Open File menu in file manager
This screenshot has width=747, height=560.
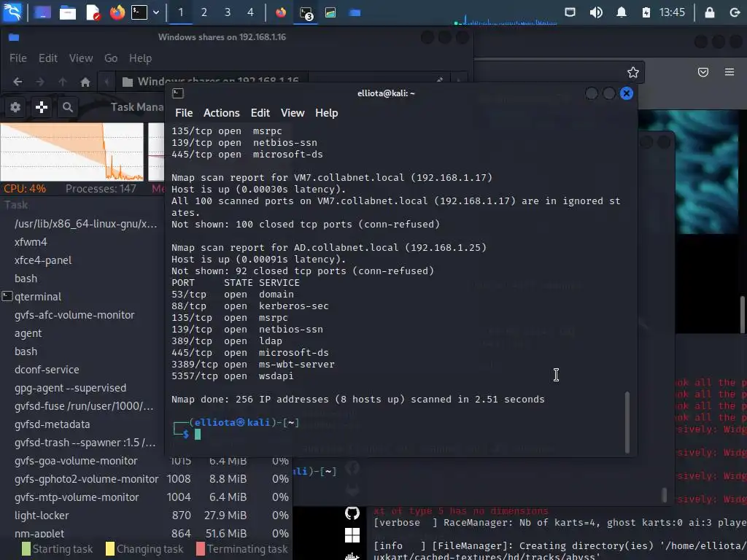tap(18, 58)
